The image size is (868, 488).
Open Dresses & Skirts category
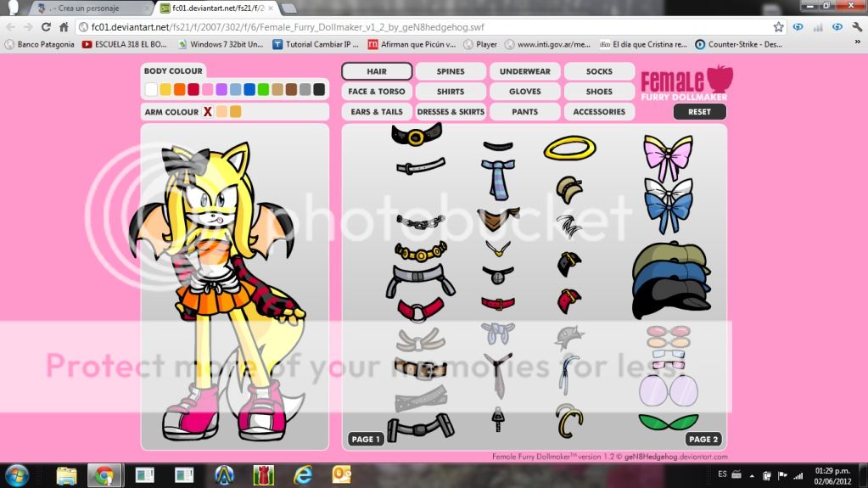[x=451, y=111]
